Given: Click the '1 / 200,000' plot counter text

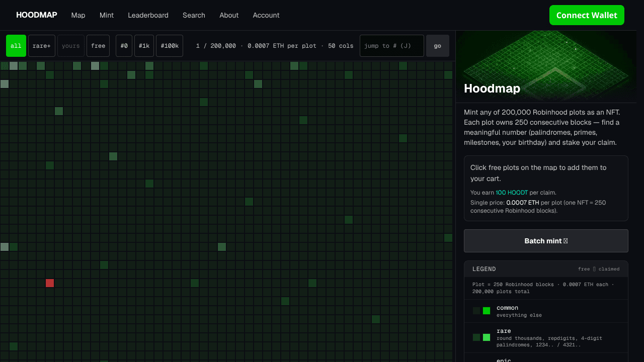Looking at the screenshot, I should tap(216, 46).
